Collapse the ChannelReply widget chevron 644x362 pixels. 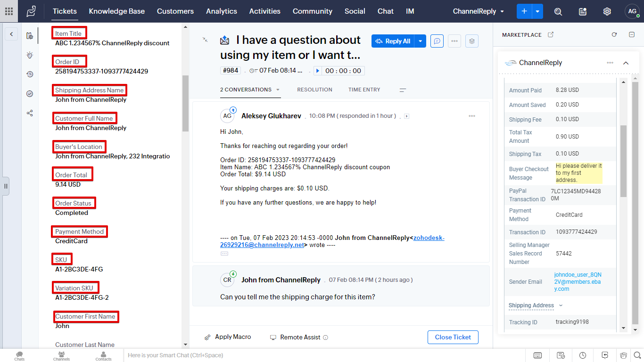[626, 63]
